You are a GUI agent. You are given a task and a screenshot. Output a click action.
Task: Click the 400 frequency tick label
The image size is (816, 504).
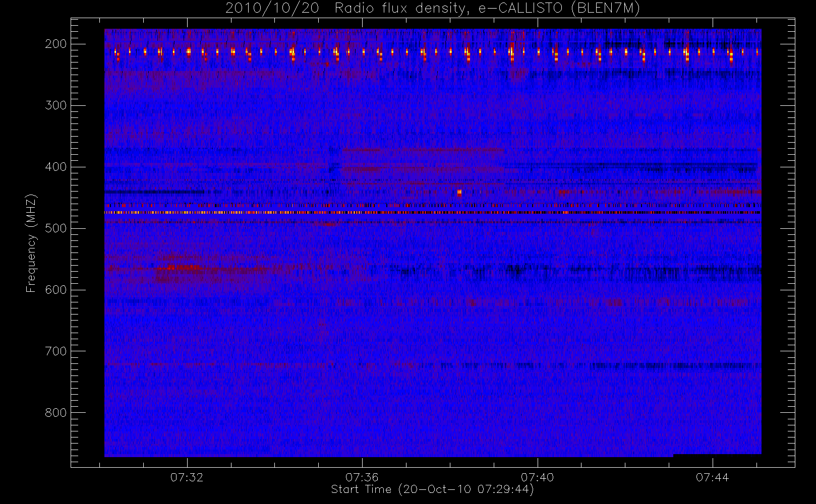point(56,167)
